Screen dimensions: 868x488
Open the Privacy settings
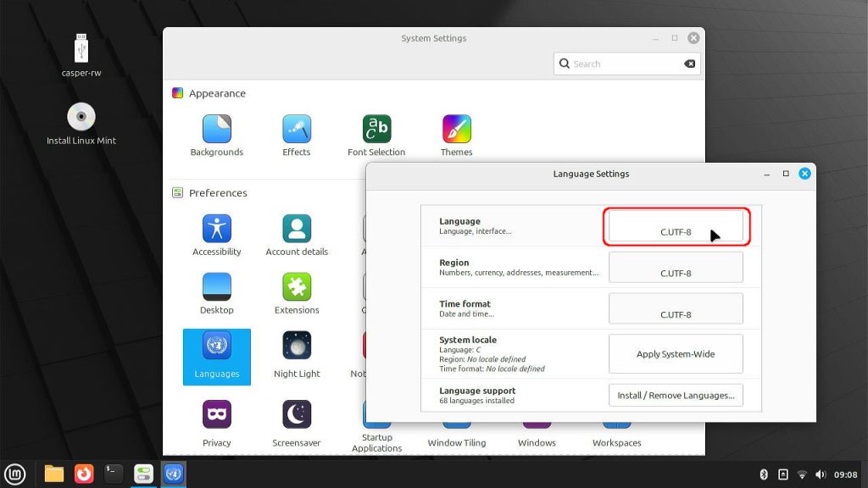[216, 415]
